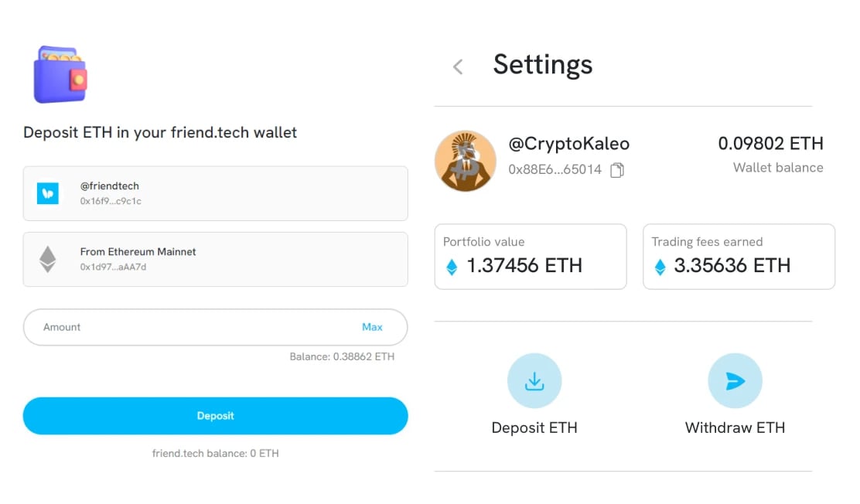
Task: Open CryptoKaleo profile avatar
Action: 466,162
